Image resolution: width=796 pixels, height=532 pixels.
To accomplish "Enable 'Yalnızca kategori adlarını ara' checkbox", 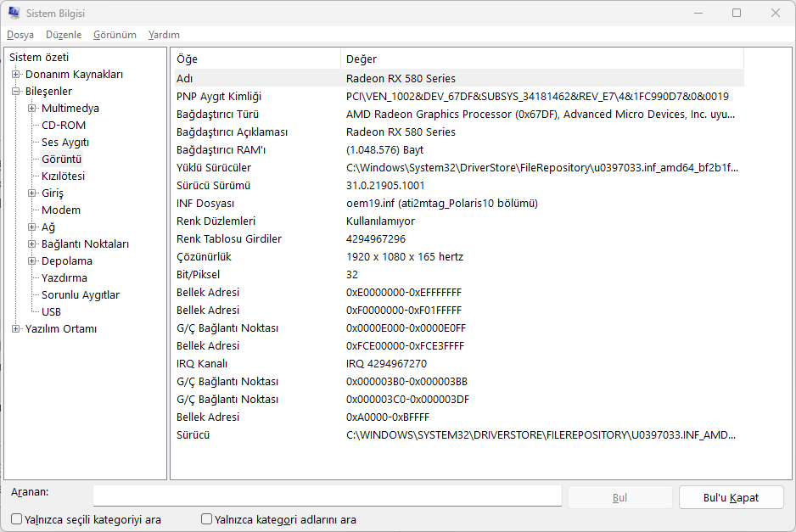I will 206,519.
